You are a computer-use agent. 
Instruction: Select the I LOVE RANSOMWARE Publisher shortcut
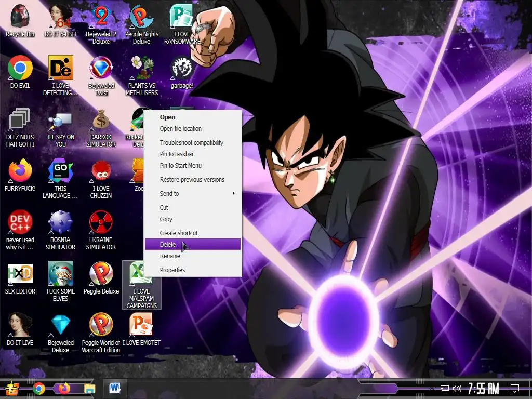pyautogui.click(x=182, y=24)
